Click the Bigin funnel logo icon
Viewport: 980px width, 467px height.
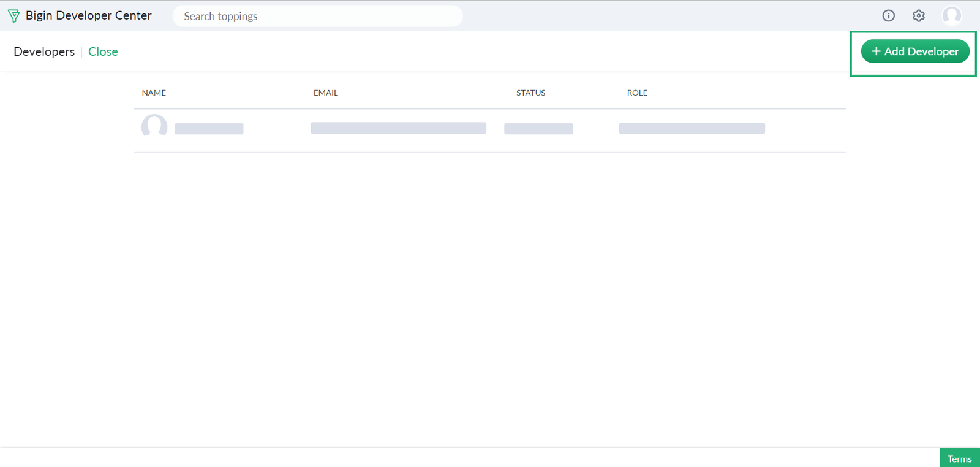point(13,16)
